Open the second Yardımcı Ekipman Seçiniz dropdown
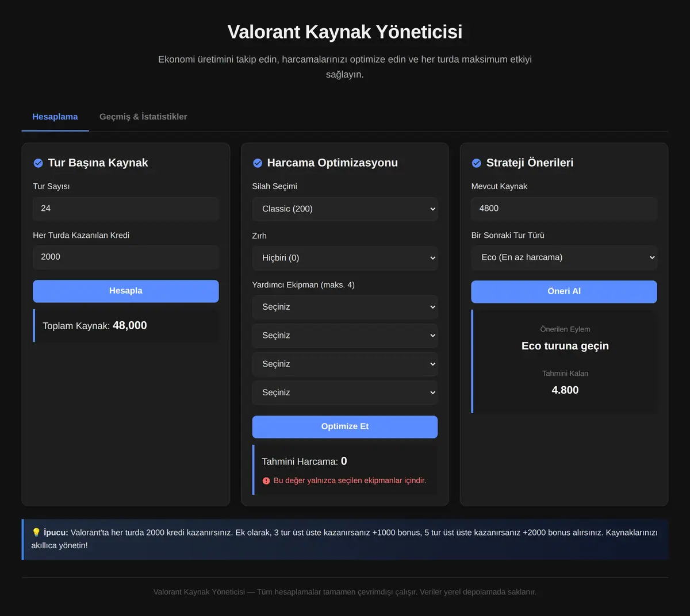 345,336
